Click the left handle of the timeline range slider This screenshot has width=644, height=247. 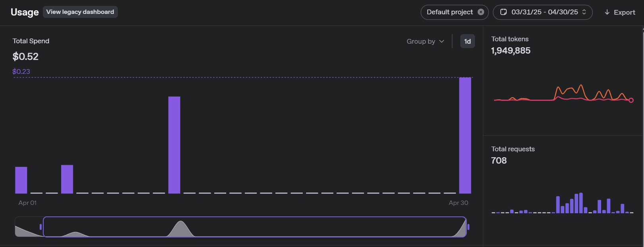point(41,226)
